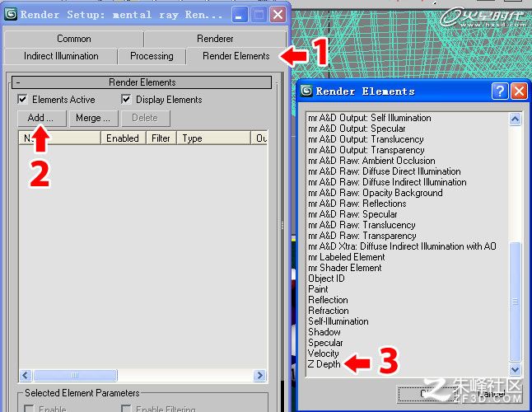
Task: Click the help button in Render Elements dialog
Action: coord(499,91)
